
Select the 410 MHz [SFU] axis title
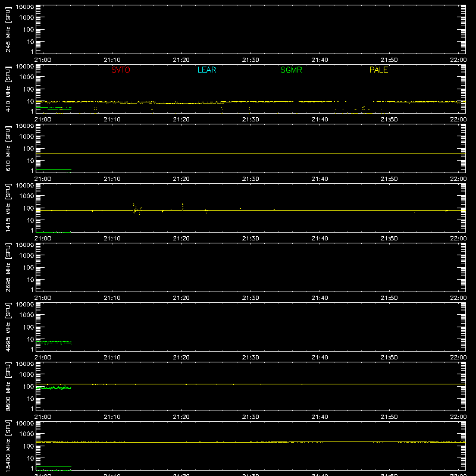tap(8, 89)
